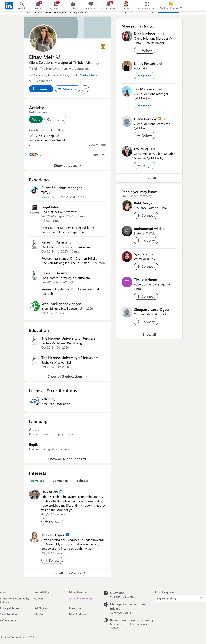This screenshot has width=206, height=644.
Task: Toggle the Posts filter pill
Action: pyautogui.click(x=36, y=119)
